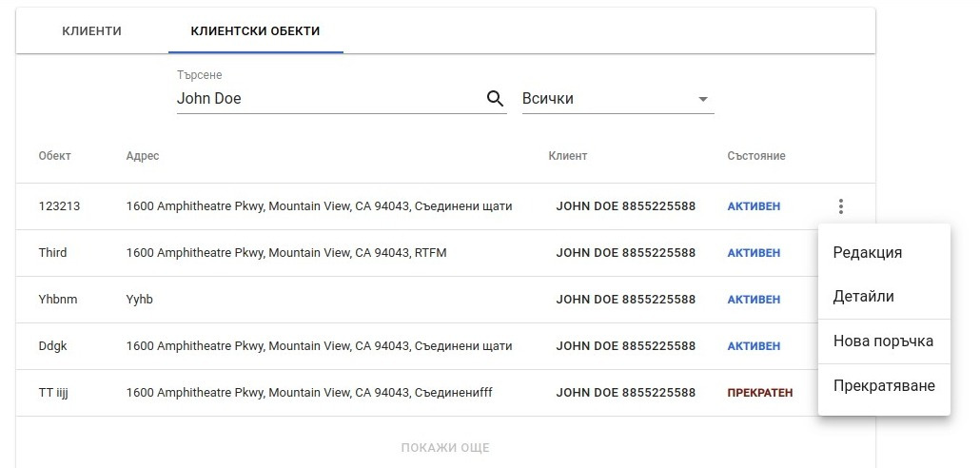Click object name TT iijj
980x468 pixels.
[x=53, y=393]
